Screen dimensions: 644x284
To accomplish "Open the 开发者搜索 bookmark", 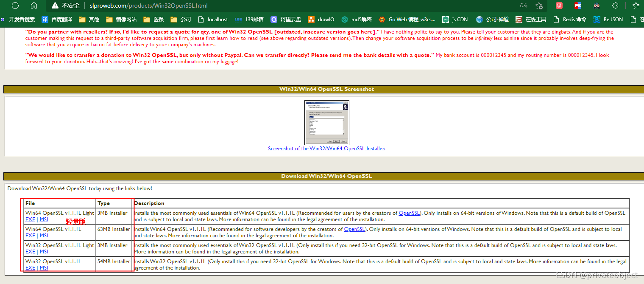I will (x=18, y=20).
